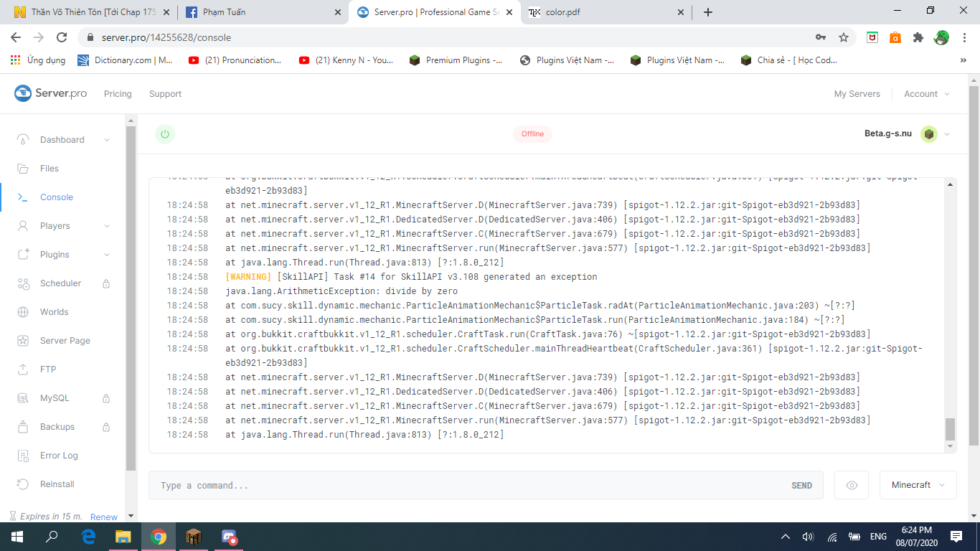The height and width of the screenshot is (551, 980).
Task: Click the Worlds globe icon
Action: [x=23, y=312]
